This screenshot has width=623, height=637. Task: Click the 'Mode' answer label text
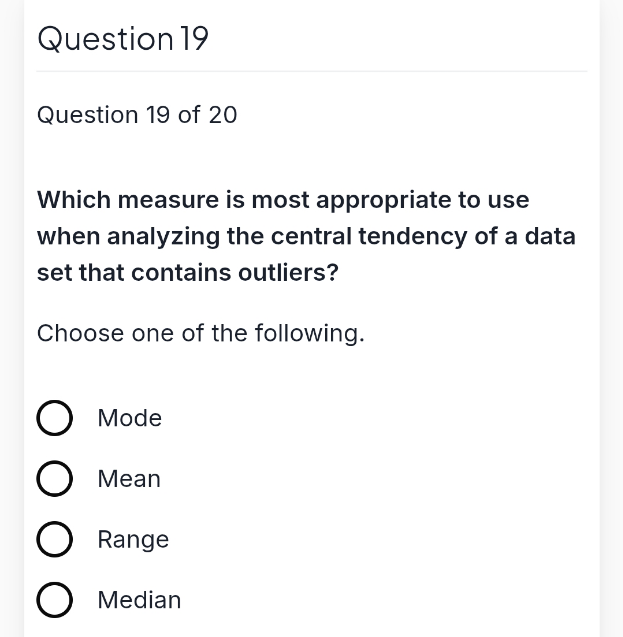[130, 418]
